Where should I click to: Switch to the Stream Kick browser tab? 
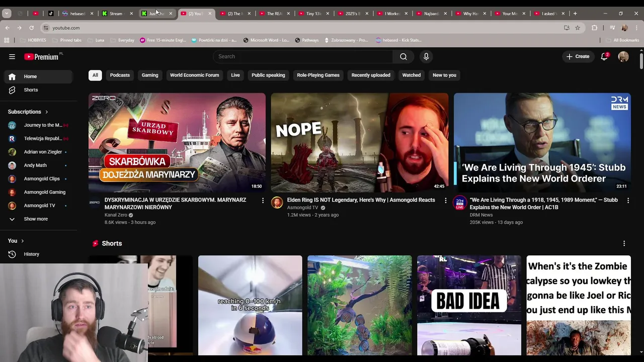click(x=117, y=14)
